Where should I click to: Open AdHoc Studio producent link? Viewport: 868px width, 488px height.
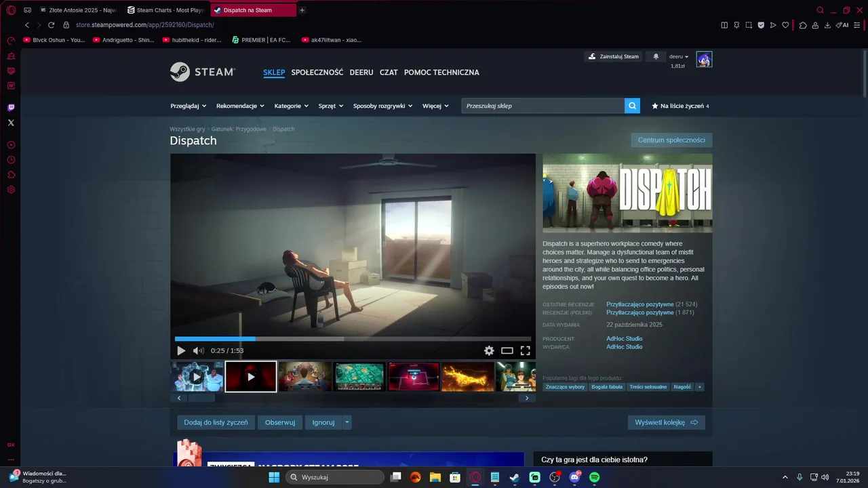click(x=624, y=338)
